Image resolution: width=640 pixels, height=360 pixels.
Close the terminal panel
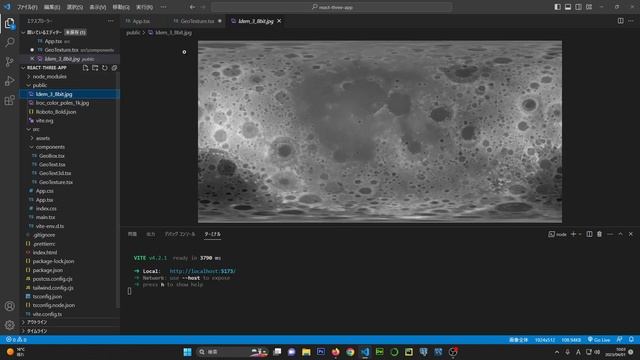pos(631,234)
